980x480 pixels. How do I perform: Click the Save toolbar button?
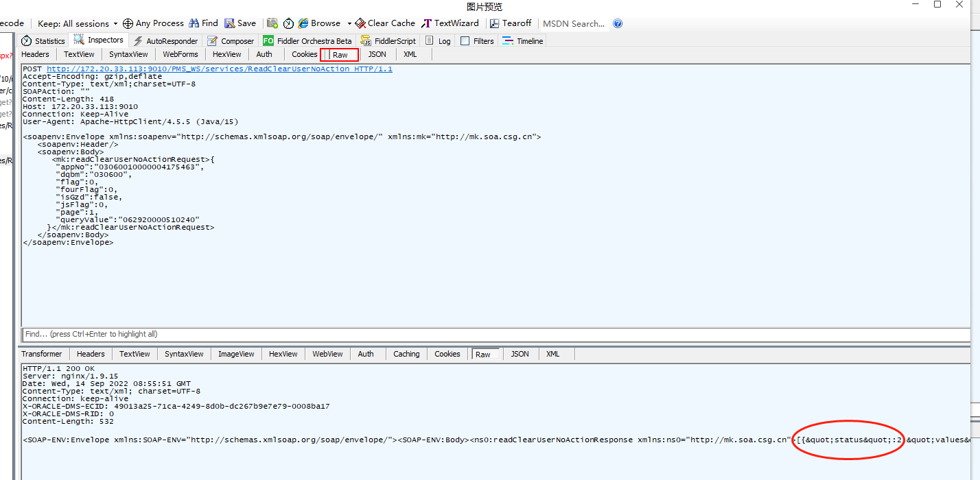click(240, 23)
